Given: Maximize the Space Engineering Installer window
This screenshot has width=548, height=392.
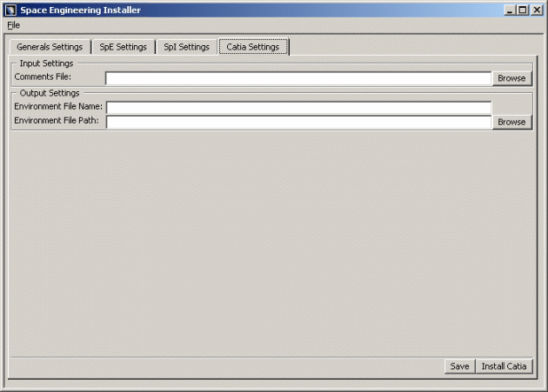Looking at the screenshot, I should [x=523, y=10].
